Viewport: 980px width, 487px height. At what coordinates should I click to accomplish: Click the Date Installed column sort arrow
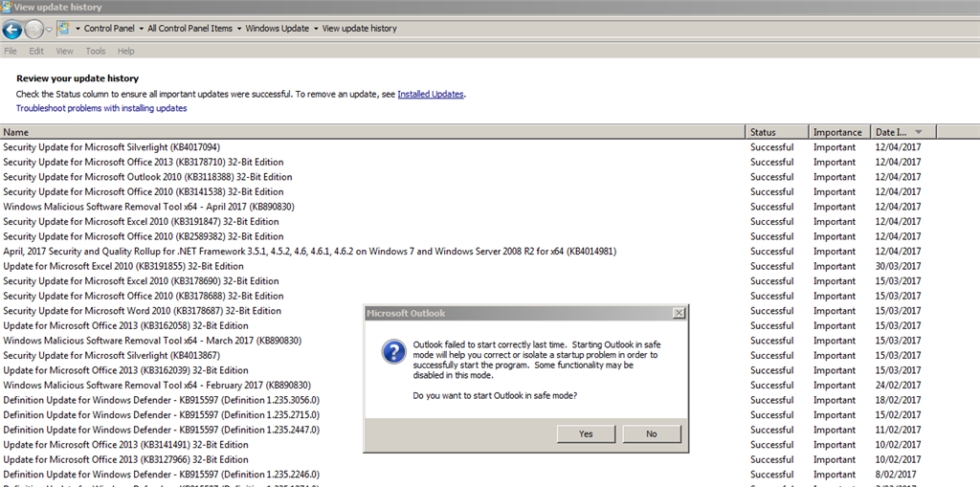(x=918, y=132)
